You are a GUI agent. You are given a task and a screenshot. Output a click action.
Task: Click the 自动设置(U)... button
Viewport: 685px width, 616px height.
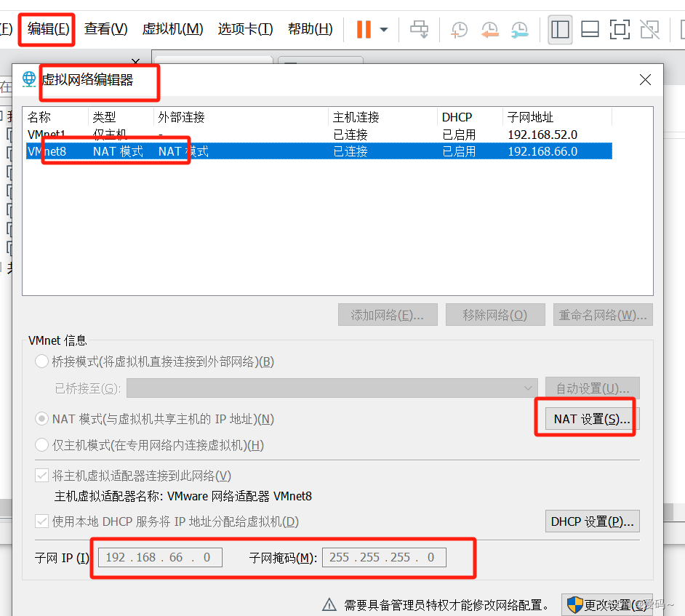pos(593,388)
